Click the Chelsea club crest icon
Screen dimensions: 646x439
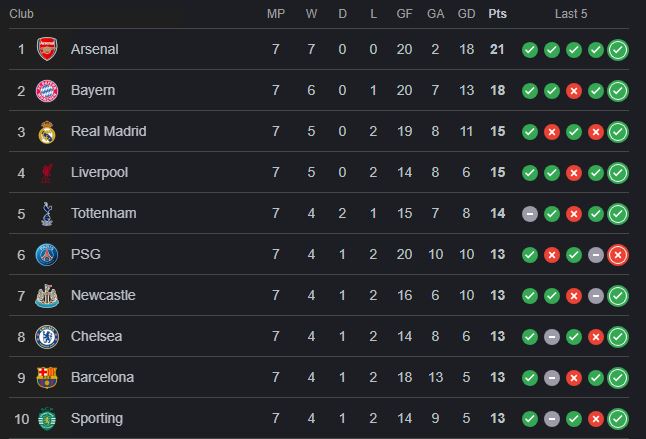tap(46, 336)
